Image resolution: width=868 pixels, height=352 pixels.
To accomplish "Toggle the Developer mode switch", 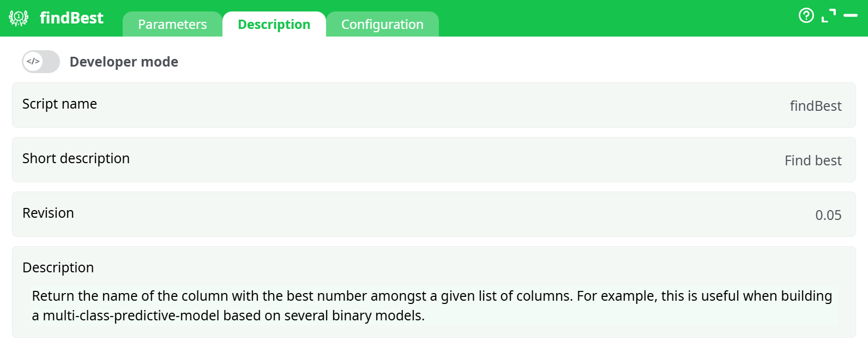I will pyautogui.click(x=41, y=62).
